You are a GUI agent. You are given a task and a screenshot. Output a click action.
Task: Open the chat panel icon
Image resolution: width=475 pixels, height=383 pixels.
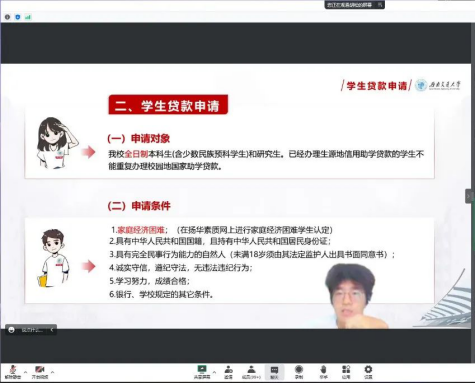point(274,372)
